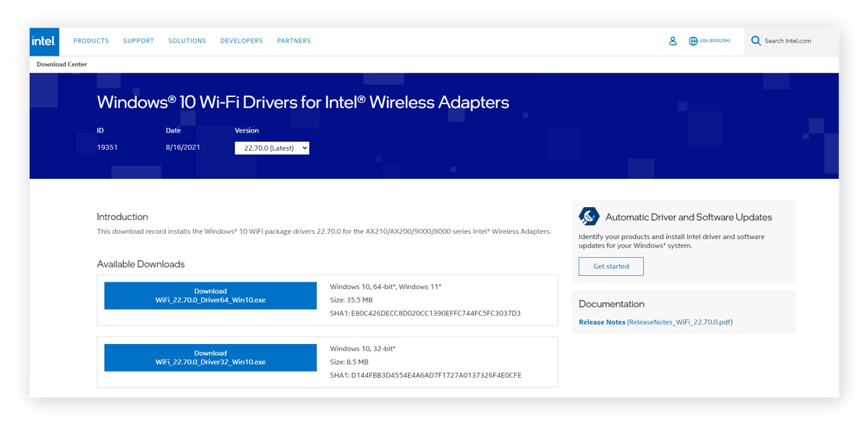Screen dimensions: 868x425
Task: Navigate to Download Center breadcrumb
Action: pyautogui.click(x=62, y=64)
